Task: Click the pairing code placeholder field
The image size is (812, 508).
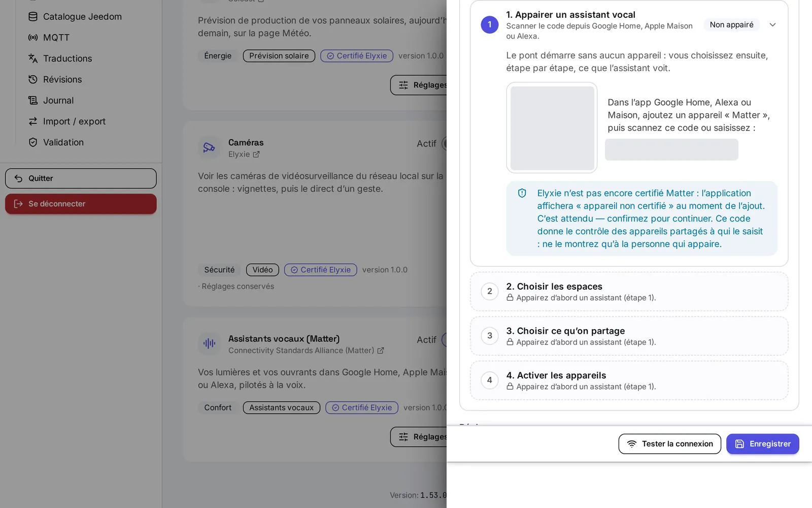Action: pyautogui.click(x=671, y=150)
